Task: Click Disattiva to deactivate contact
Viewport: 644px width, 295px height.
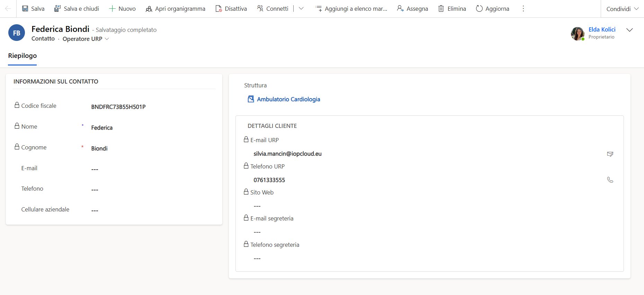Action: (x=231, y=9)
